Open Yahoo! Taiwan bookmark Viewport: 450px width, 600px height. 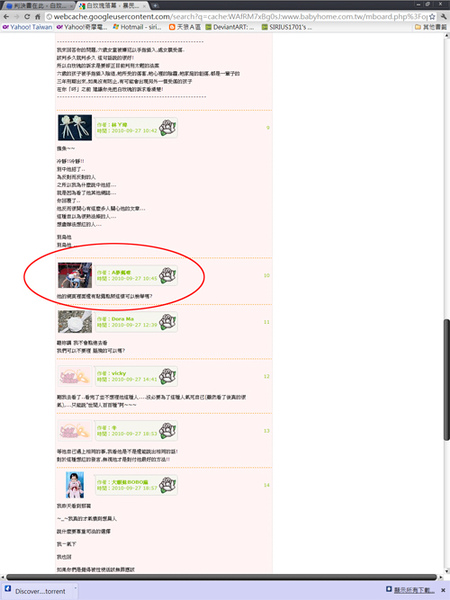click(x=27, y=27)
